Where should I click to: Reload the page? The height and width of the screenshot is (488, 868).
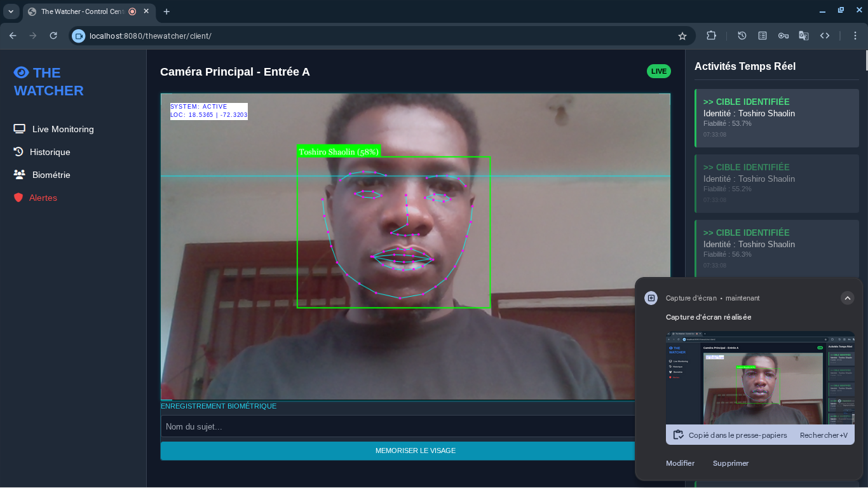point(53,36)
